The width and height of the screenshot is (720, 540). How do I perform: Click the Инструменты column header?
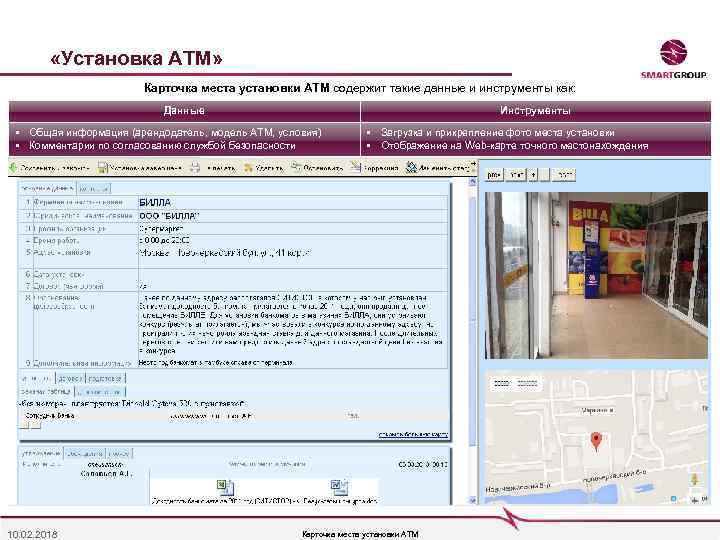point(535,111)
